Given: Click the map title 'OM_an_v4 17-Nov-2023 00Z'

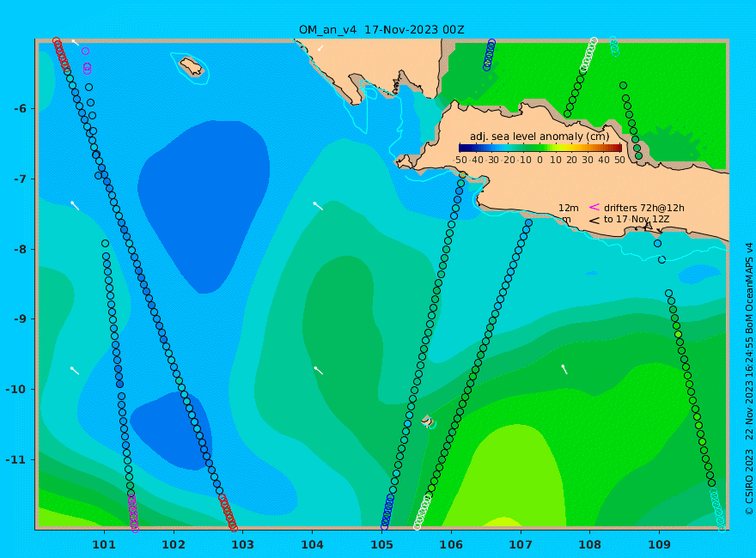Looking at the screenshot, I should tap(381, 29).
